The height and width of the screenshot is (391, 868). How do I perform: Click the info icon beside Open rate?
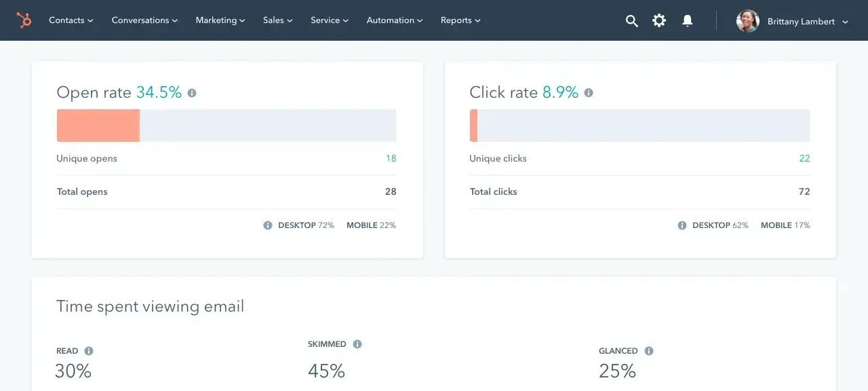[192, 92]
